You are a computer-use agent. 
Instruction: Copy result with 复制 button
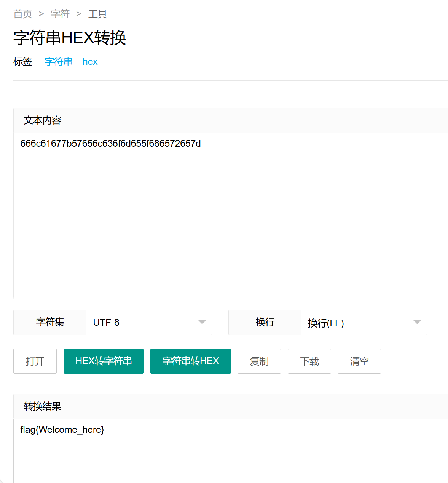259,361
